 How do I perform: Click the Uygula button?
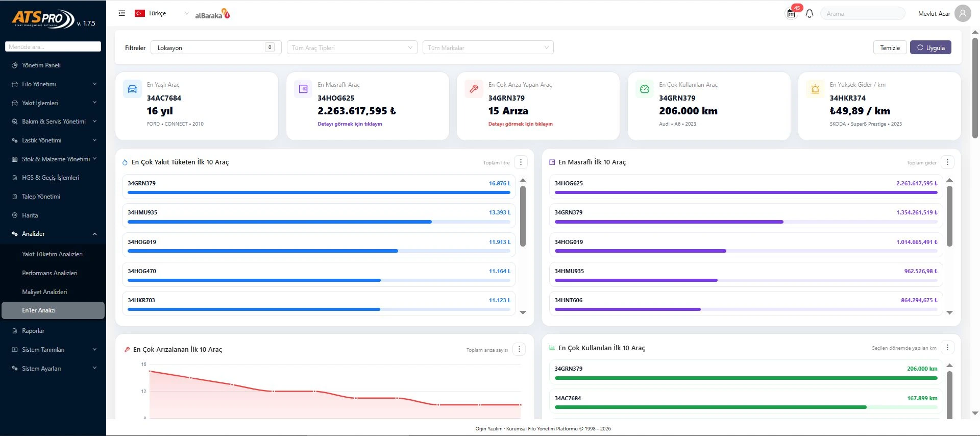point(930,47)
